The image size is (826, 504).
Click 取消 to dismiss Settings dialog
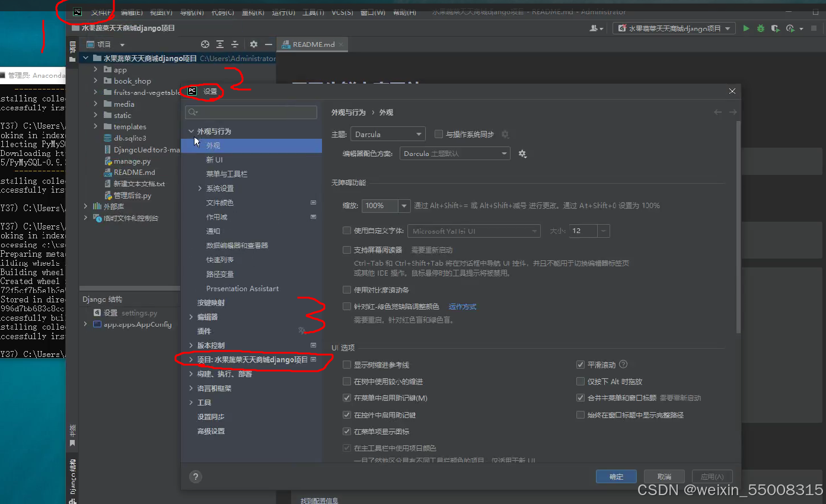664,477
